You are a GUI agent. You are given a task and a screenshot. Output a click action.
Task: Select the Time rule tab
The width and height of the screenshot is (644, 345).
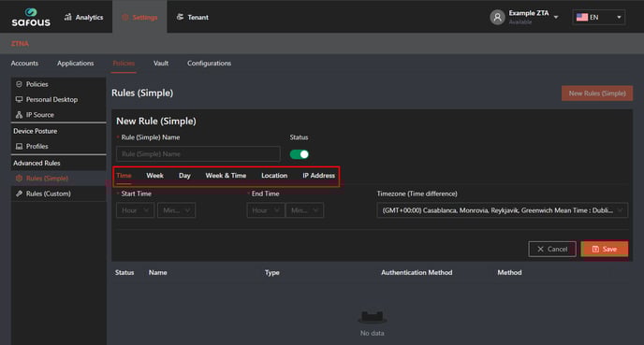[x=124, y=176]
